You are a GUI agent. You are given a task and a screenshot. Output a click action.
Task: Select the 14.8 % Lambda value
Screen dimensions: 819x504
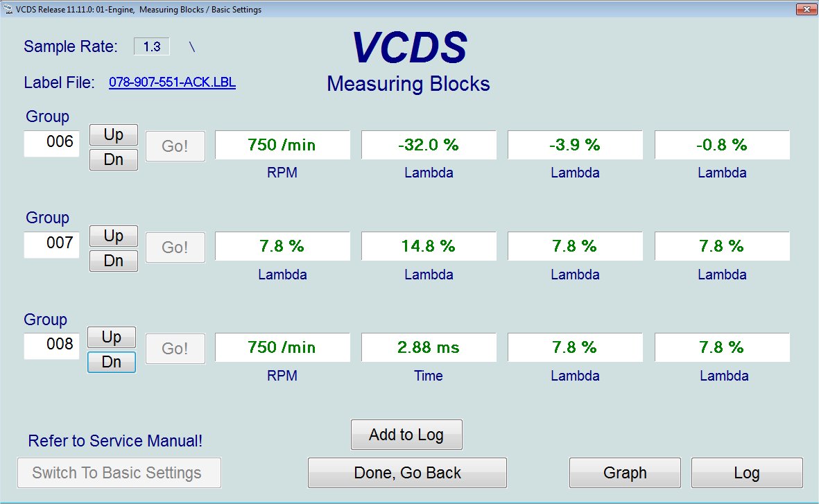tap(429, 247)
